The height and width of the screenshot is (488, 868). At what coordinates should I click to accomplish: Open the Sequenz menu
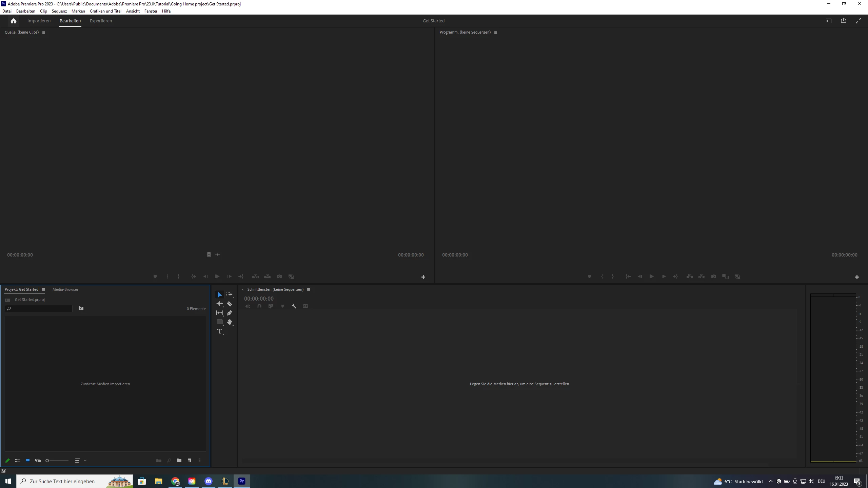tap(59, 11)
